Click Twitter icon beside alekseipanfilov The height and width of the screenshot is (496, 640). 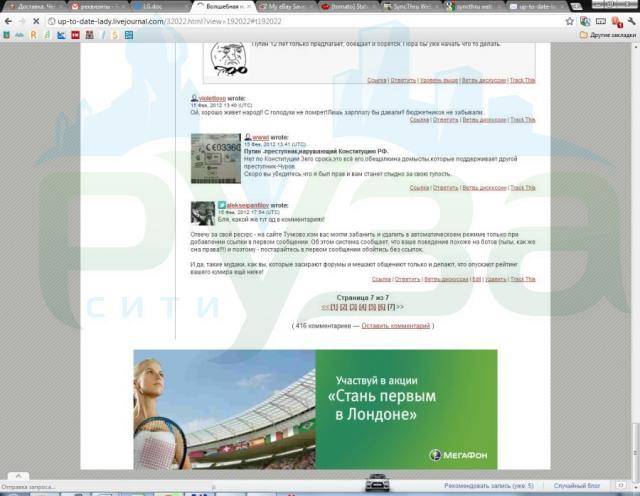point(222,205)
